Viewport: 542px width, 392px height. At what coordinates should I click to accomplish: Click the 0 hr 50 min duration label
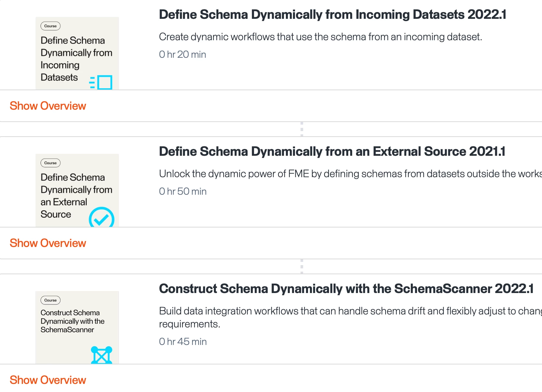[x=183, y=191]
